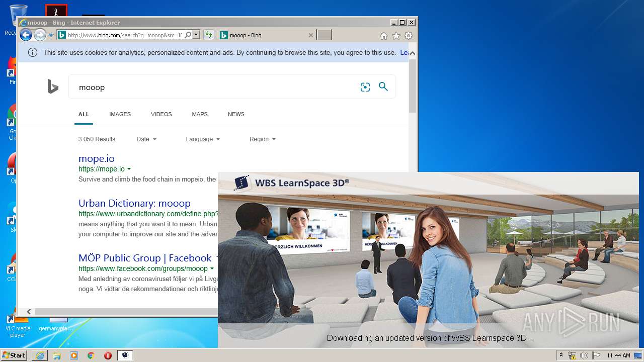Open Bing visual search camera icon

[x=365, y=87]
